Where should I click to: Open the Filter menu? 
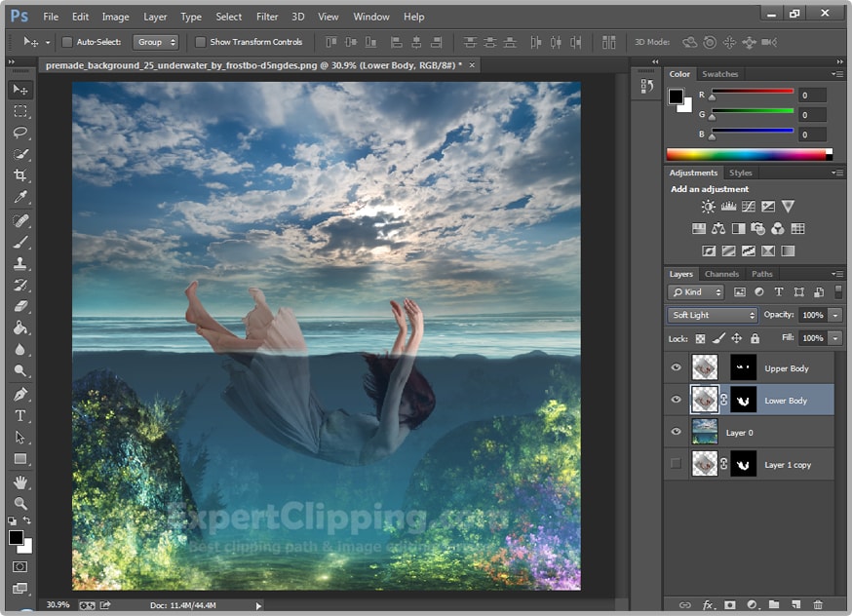[x=266, y=17]
